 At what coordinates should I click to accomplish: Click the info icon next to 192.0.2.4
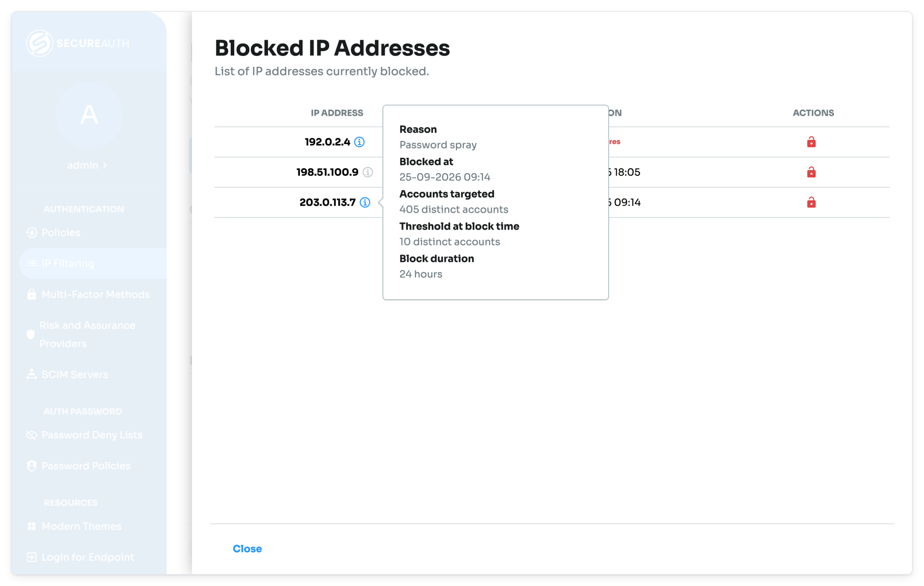[x=359, y=142]
